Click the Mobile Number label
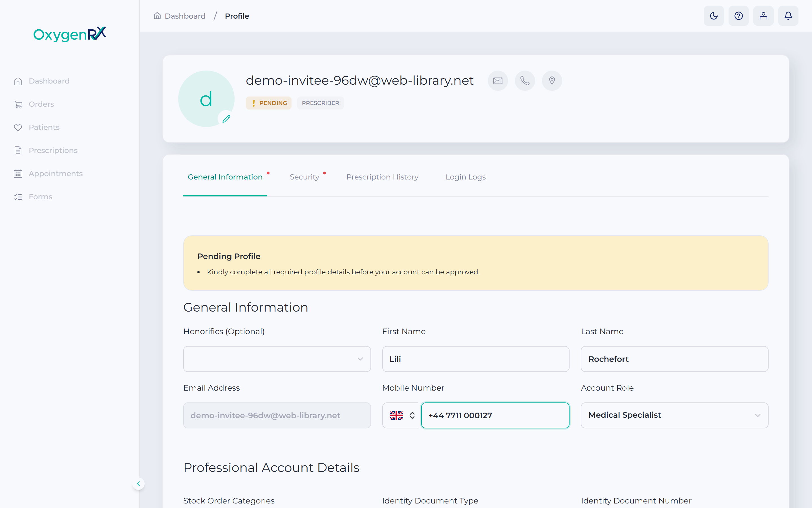812x508 pixels. [413, 388]
